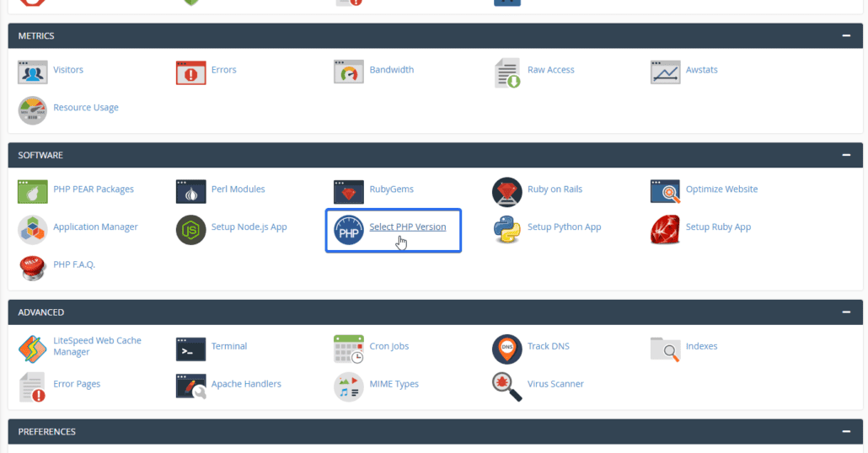Click the Select PHP Version link
868x453 pixels.
[407, 226]
